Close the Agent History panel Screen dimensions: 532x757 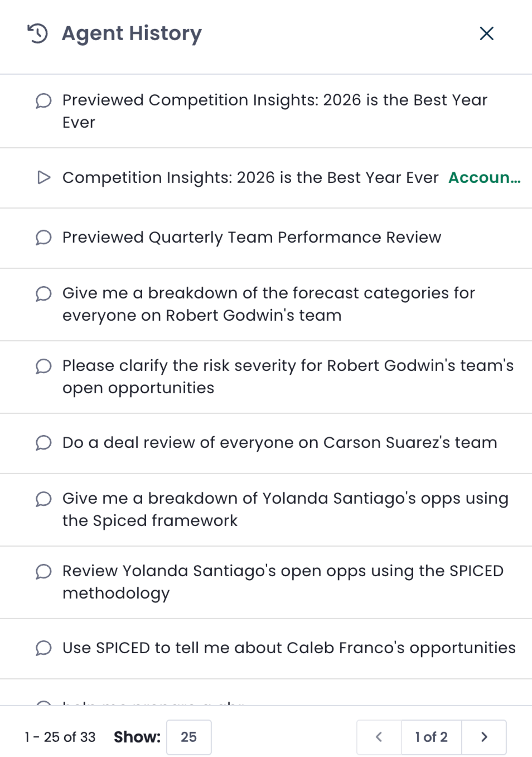486,33
